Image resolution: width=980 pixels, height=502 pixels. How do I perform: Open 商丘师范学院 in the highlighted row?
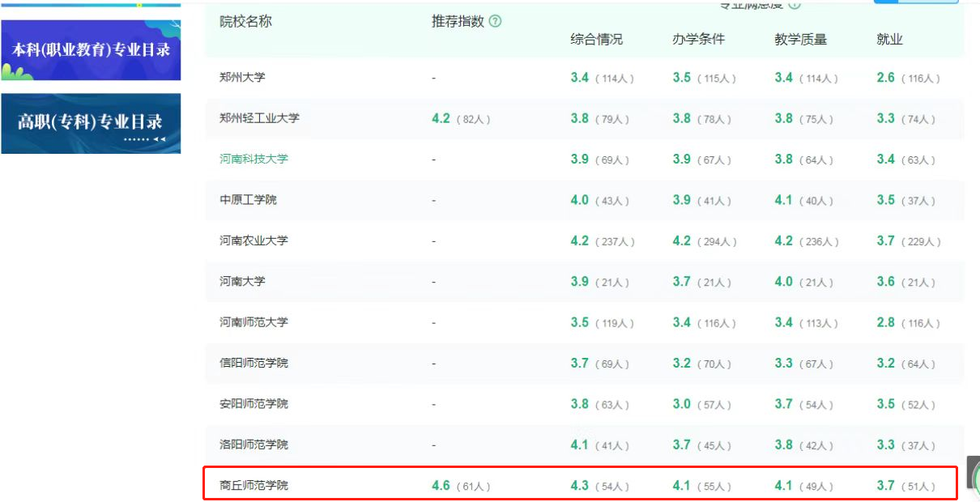coord(254,486)
